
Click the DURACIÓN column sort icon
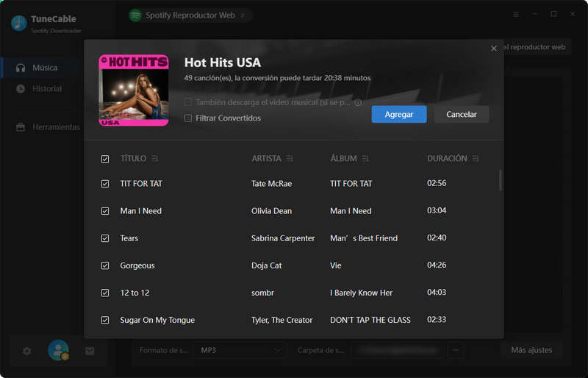(476, 159)
